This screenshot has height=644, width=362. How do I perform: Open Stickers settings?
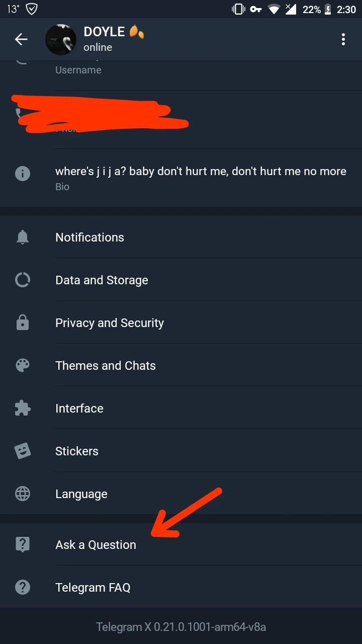click(77, 451)
